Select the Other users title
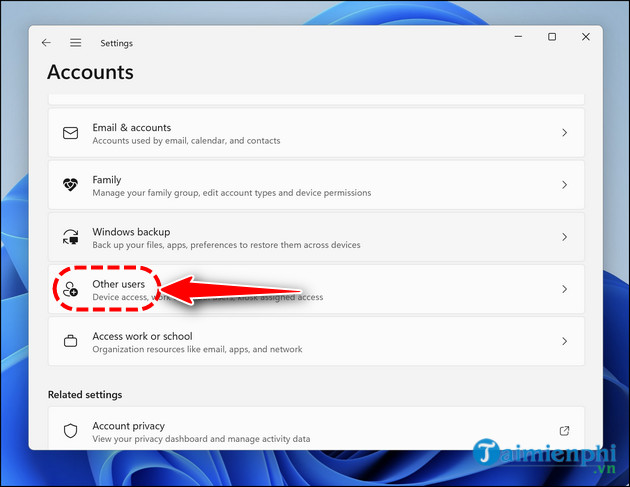Image resolution: width=630 pixels, height=487 pixels. pos(119,284)
